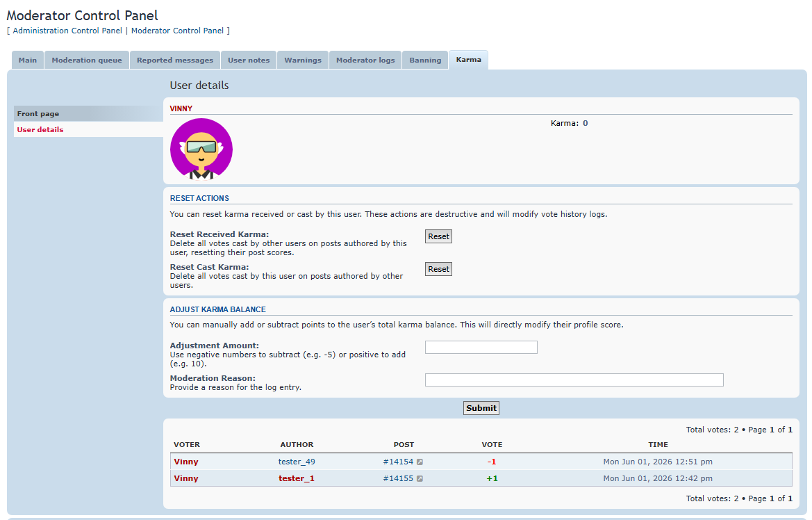Open author tester_49 profile link
The width and height of the screenshot is (812, 520).
297,462
